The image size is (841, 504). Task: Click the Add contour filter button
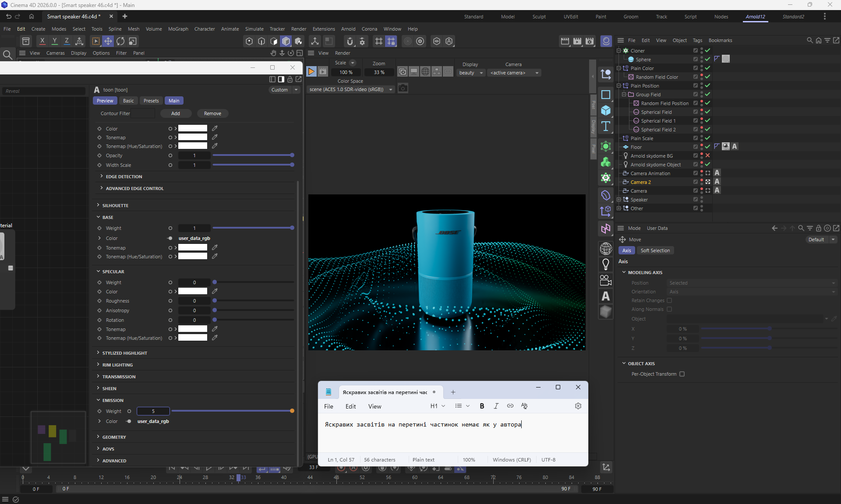click(176, 113)
